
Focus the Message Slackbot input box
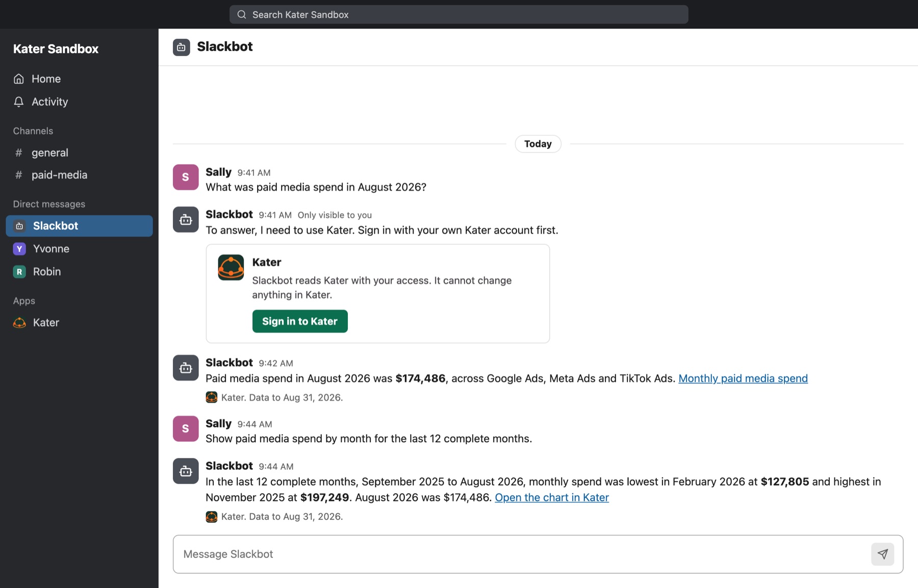tap(538, 554)
